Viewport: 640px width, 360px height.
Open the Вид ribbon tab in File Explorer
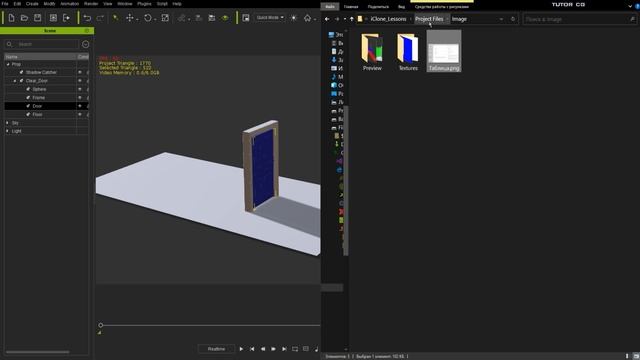pyautogui.click(x=402, y=7)
